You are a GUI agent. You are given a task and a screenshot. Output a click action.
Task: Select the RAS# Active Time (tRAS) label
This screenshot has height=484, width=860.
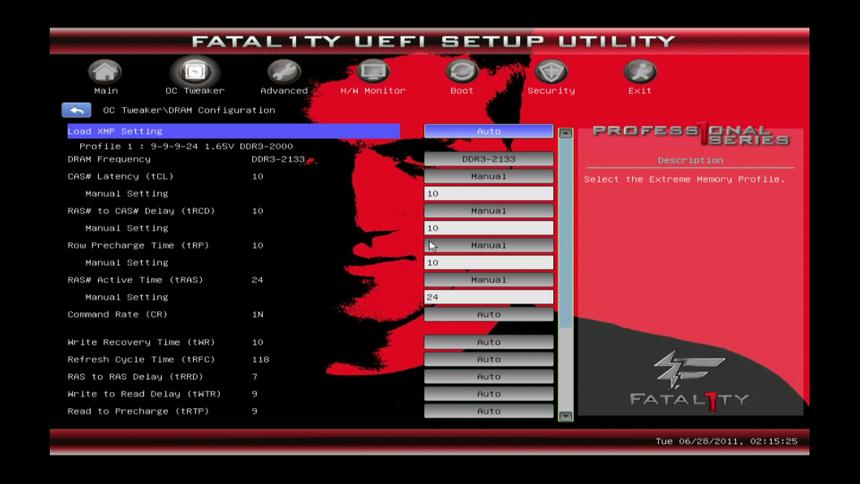click(x=135, y=280)
